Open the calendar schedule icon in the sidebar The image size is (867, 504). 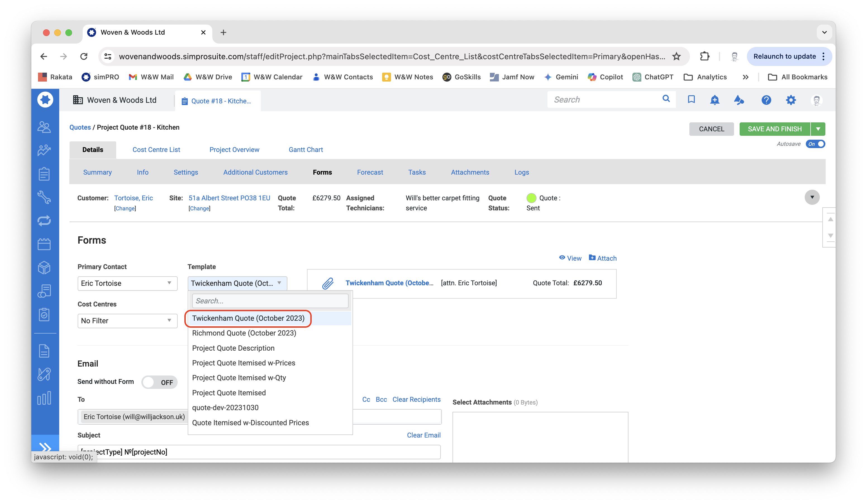44,244
